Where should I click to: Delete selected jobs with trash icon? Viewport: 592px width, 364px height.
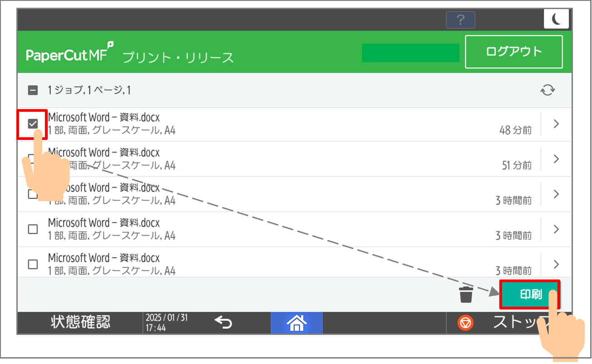[x=466, y=294]
